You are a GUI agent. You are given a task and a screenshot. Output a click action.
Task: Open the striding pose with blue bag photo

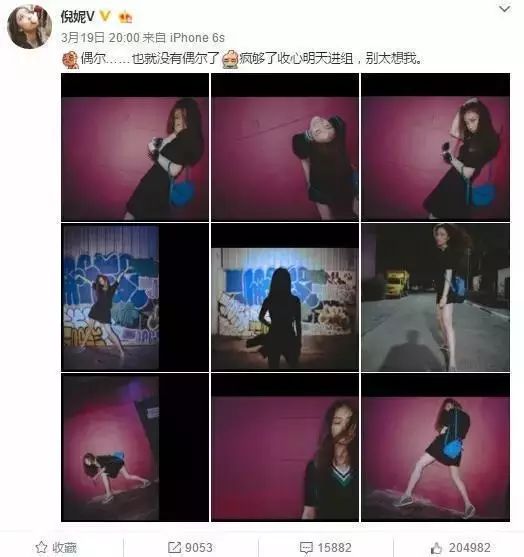[x=436, y=448]
